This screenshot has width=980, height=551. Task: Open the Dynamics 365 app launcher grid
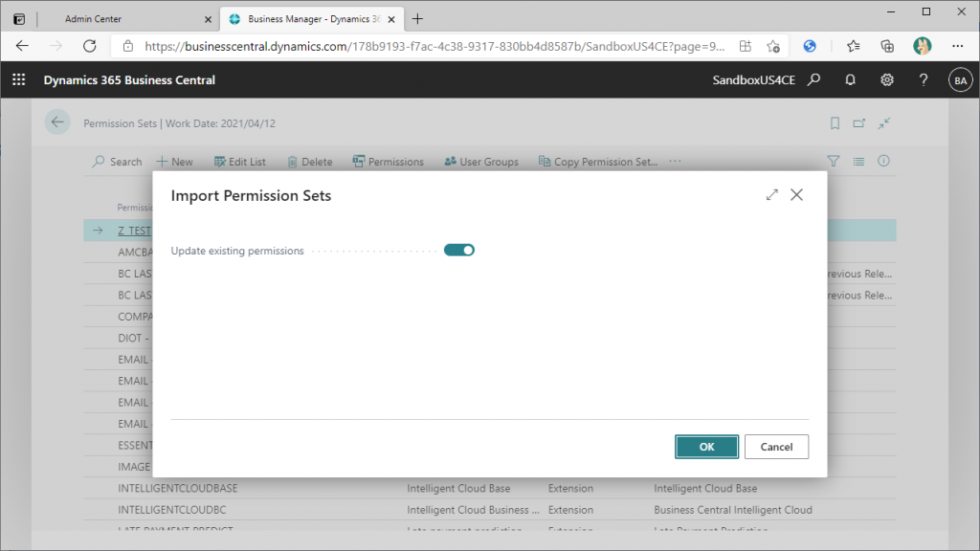point(19,80)
